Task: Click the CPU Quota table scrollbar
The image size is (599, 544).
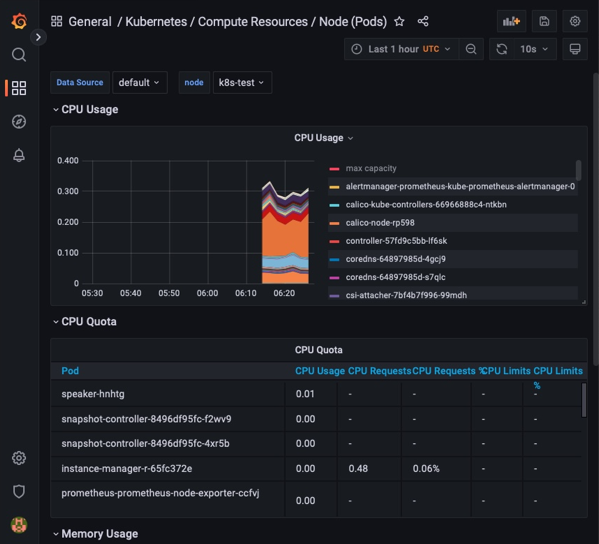Action: [584, 400]
